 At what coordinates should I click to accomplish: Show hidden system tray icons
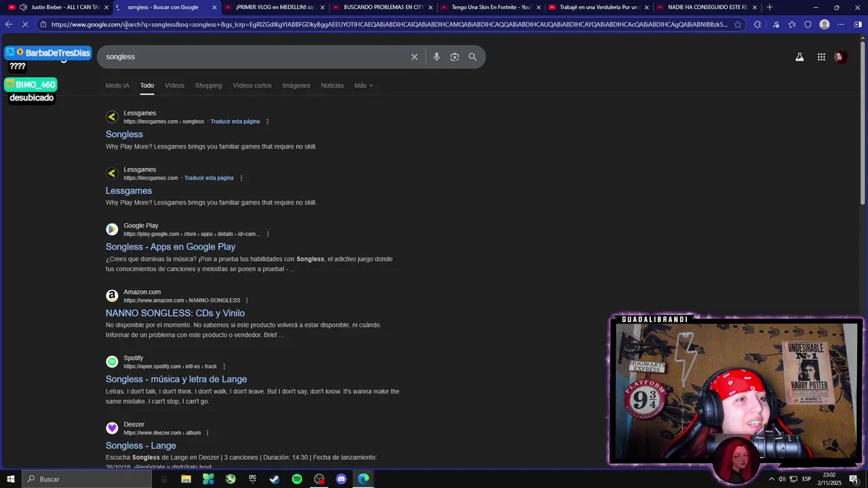(771, 479)
